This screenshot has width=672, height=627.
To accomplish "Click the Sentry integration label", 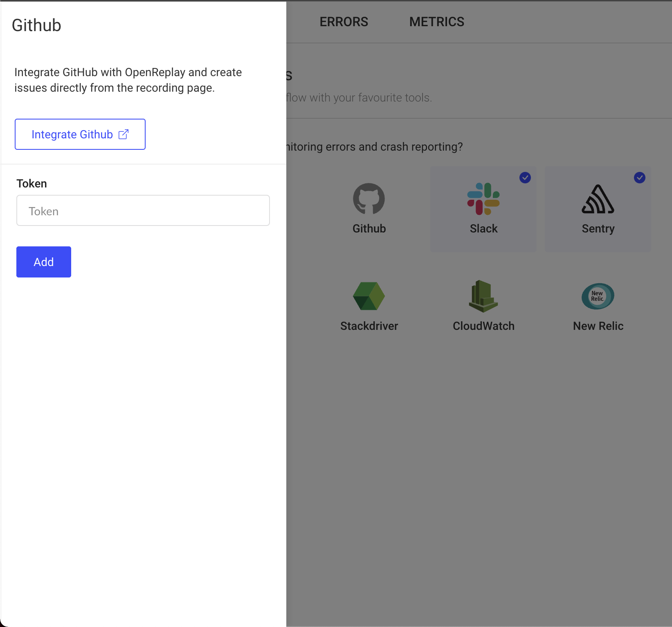I will coord(598,229).
